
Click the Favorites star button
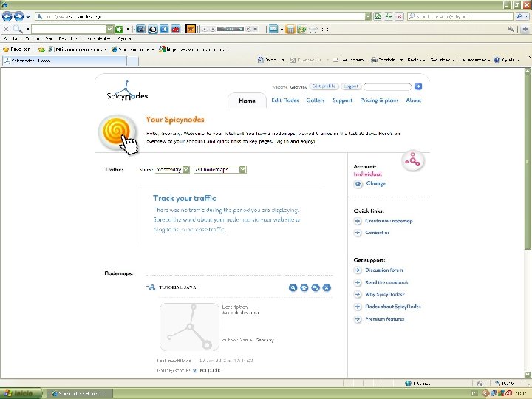click(x=16, y=50)
